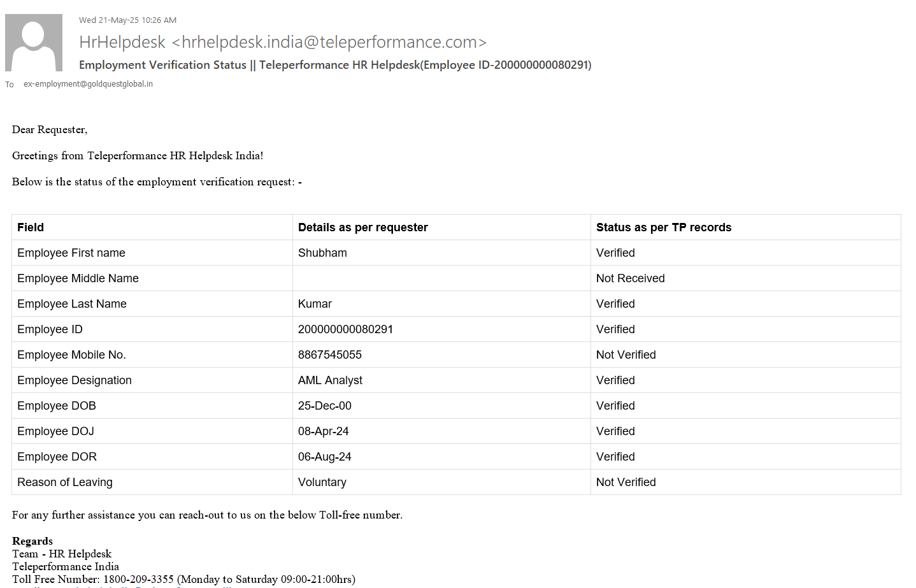Image resolution: width=916 pixels, height=588 pixels.
Task: Click the Employee ID value 200000000080291 in table
Action: click(345, 329)
